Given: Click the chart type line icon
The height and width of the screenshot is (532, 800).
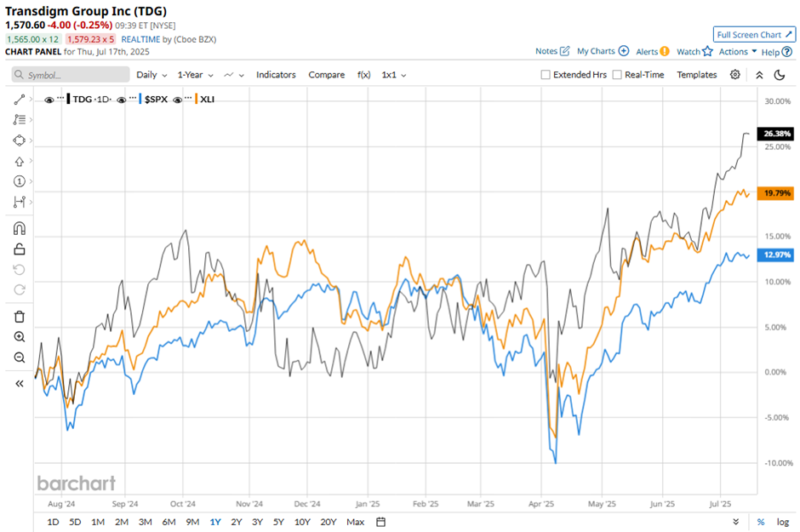Looking at the screenshot, I should 229,75.
